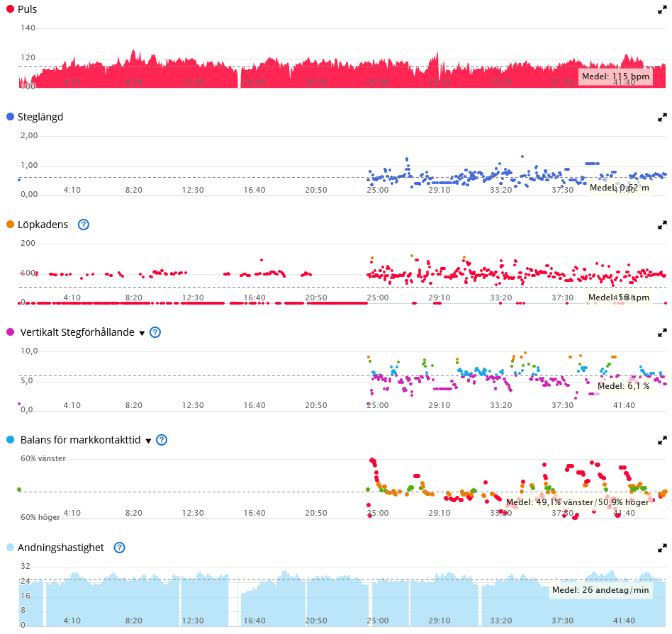Open the Balans för markkontakttid metric dropdown arrow
672x634 pixels.
coord(148,441)
